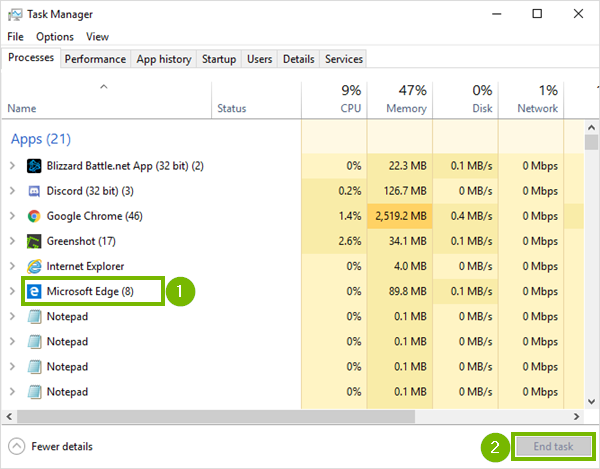Click the Internet Explorer icon
The width and height of the screenshot is (600, 469).
(x=34, y=266)
